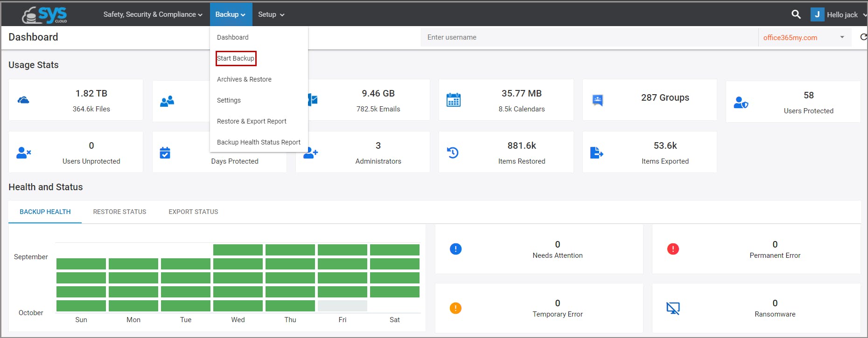Click the groups icon on the 287 Groups card
The height and width of the screenshot is (338, 868).
[x=598, y=100]
